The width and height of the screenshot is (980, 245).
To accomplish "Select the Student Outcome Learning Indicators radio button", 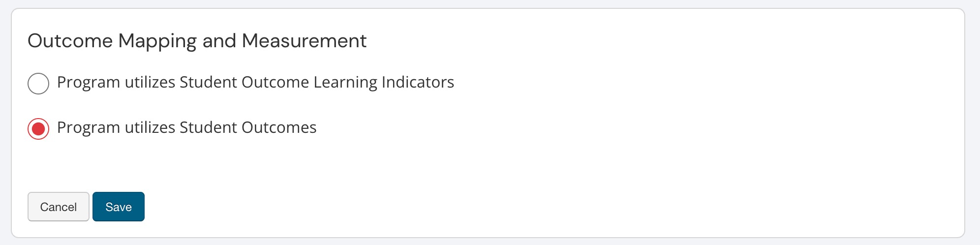I will 38,83.
